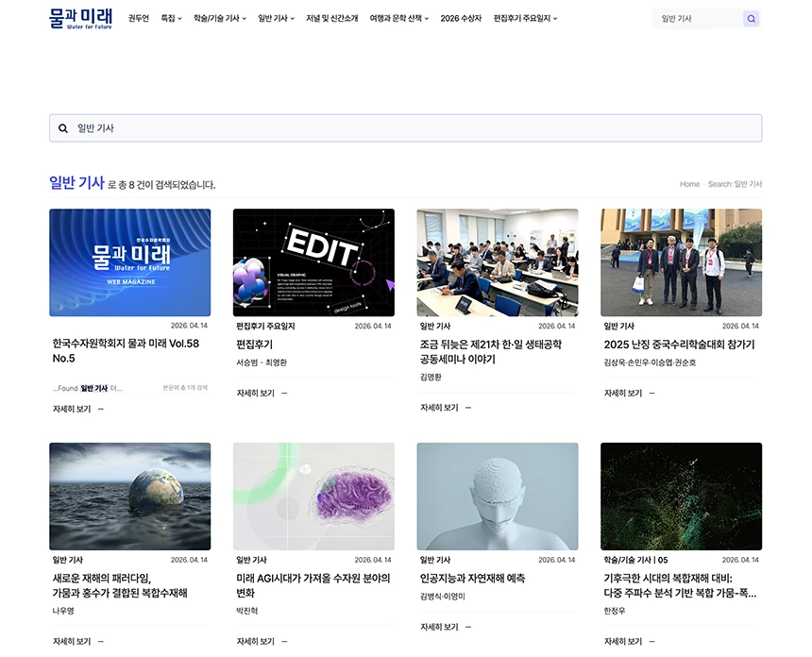Click the magnifier icon in the top-right search box

(751, 18)
